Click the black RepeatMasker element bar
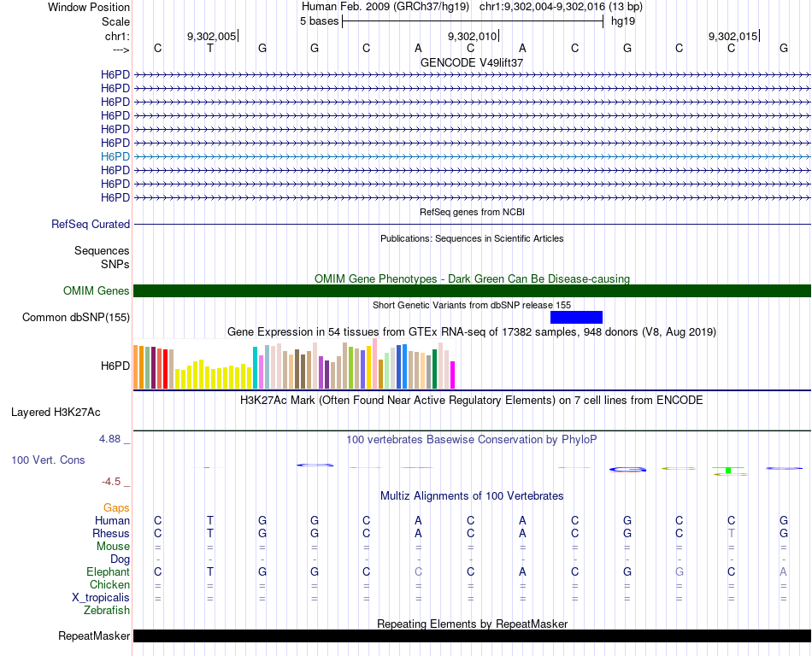Screen dimensions: 812x656 point(472,635)
